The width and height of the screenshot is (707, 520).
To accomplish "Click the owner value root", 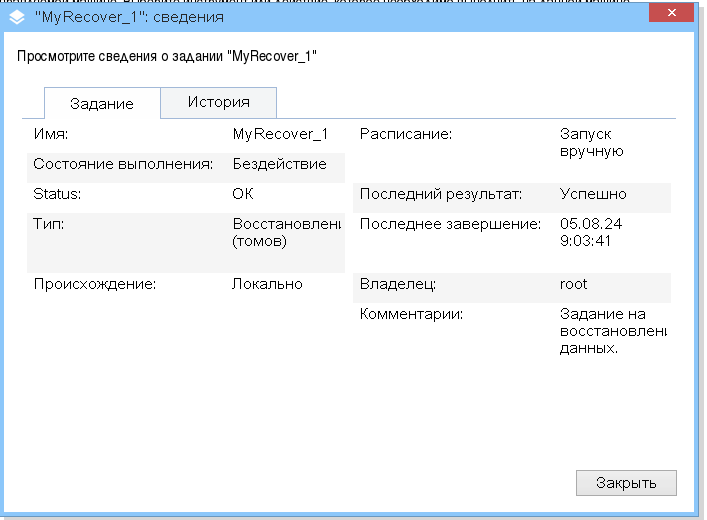I will point(574,284).
